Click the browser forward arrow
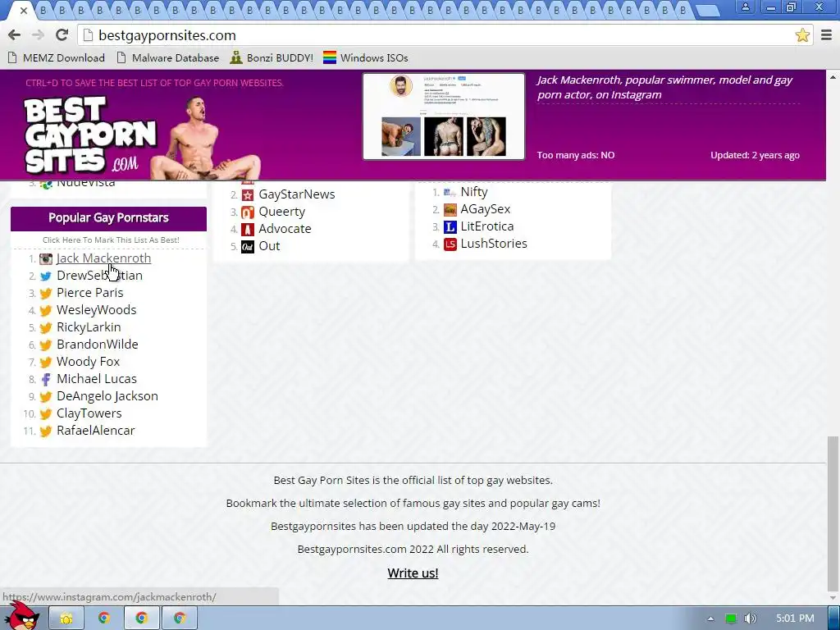 click(x=38, y=35)
